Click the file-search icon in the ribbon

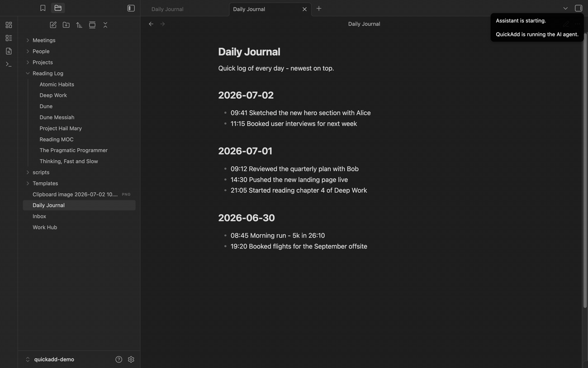click(x=9, y=51)
